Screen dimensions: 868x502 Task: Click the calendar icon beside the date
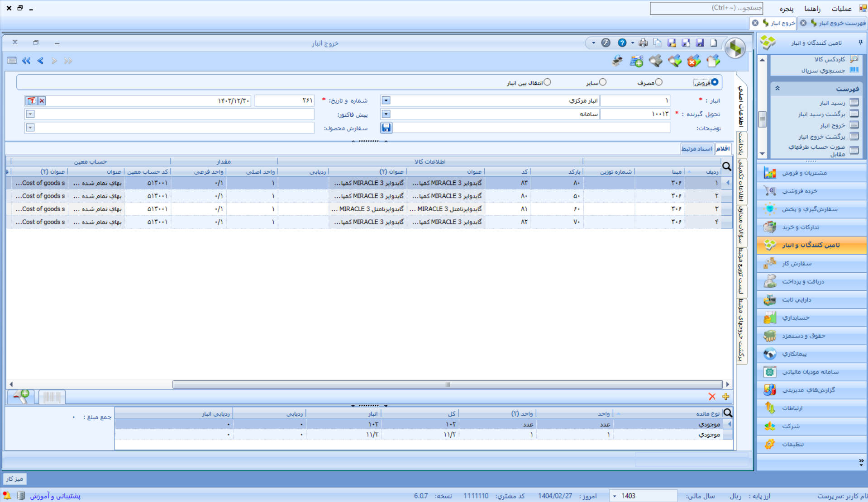[x=31, y=101]
